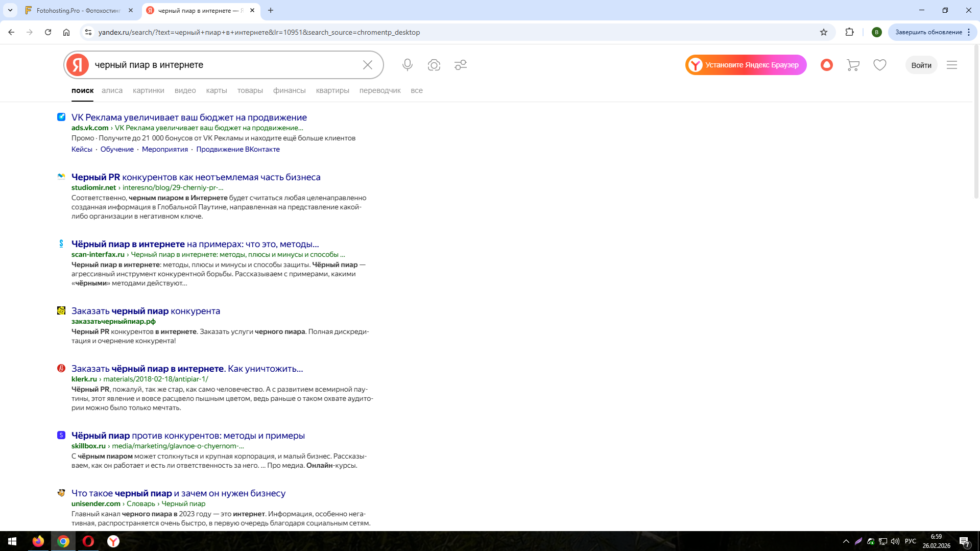Open 'Что такое черный пиар' result
980x551 pixels.
pyautogui.click(x=178, y=493)
